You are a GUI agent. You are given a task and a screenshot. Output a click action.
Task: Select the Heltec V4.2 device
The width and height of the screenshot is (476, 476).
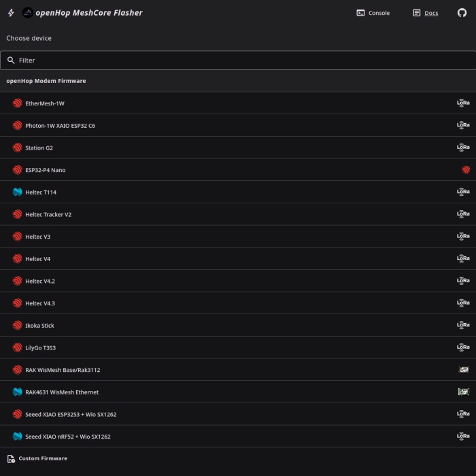pos(238,280)
